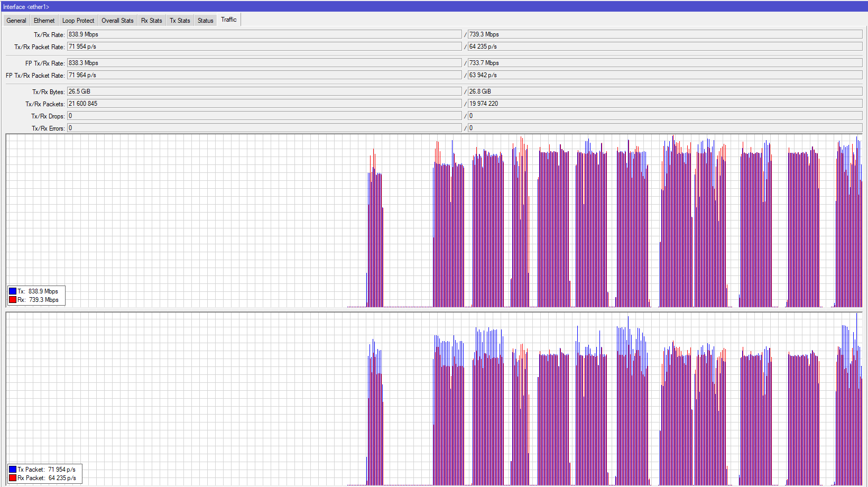Select the Traffic tab
Screen dimensions: 868x487
coord(229,20)
